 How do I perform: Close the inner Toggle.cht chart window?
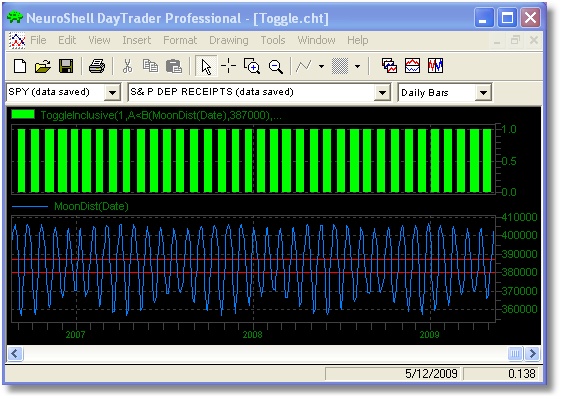coord(533,40)
